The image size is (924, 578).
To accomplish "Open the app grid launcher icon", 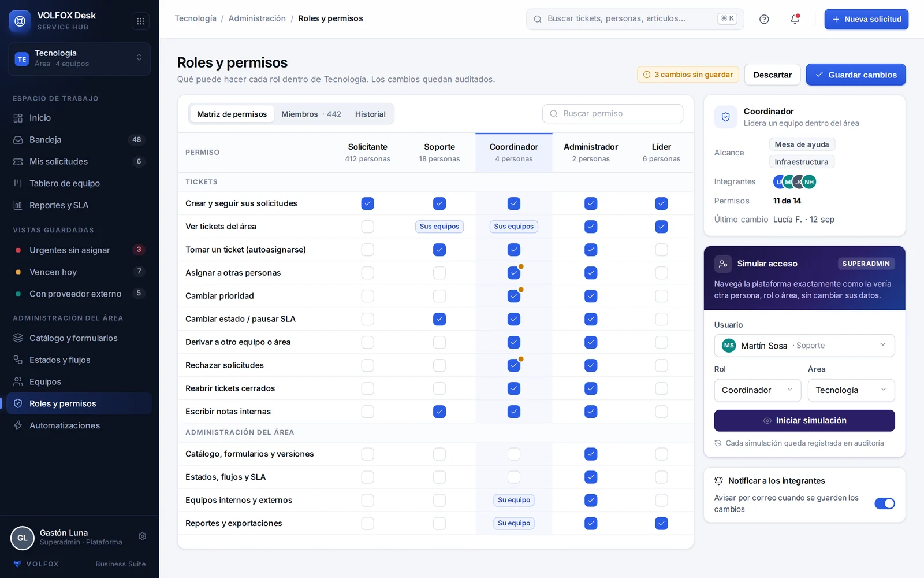I will pyautogui.click(x=140, y=21).
